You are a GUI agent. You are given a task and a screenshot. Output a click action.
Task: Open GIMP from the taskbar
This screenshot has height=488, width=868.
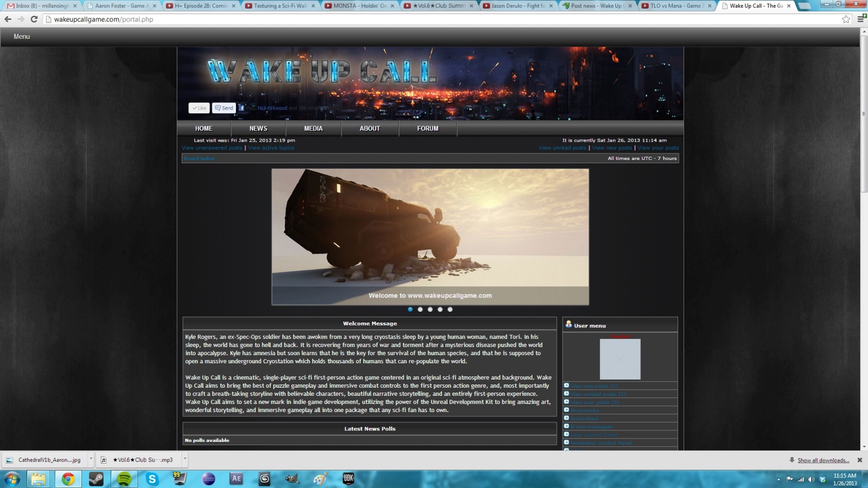coord(292,479)
